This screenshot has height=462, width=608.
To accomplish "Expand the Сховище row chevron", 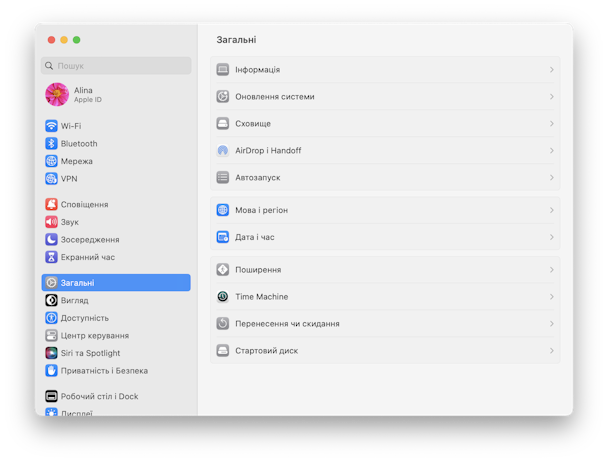I will [x=551, y=124].
